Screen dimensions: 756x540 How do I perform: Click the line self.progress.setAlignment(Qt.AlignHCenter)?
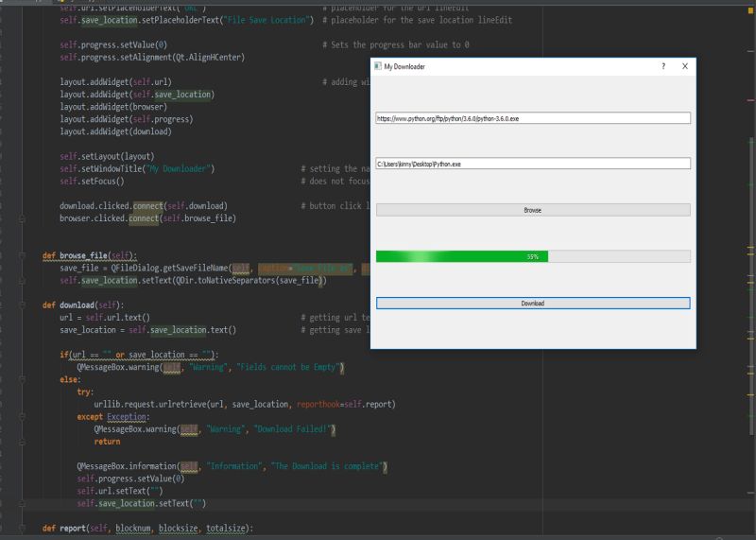click(x=152, y=57)
